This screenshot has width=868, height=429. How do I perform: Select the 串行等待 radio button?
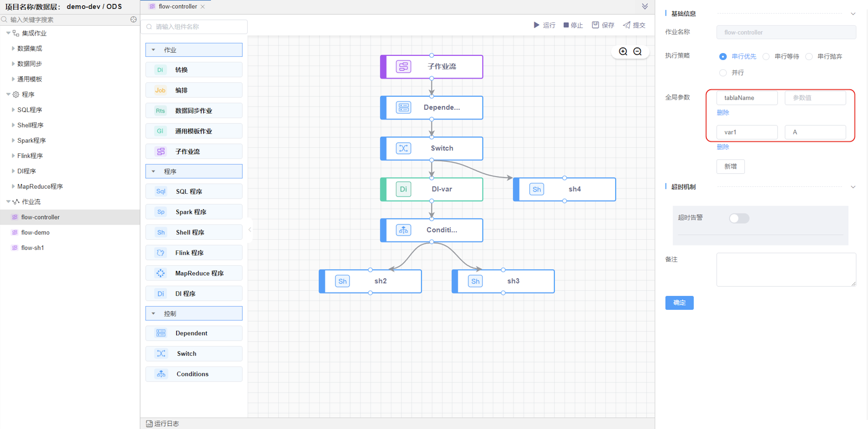766,57
